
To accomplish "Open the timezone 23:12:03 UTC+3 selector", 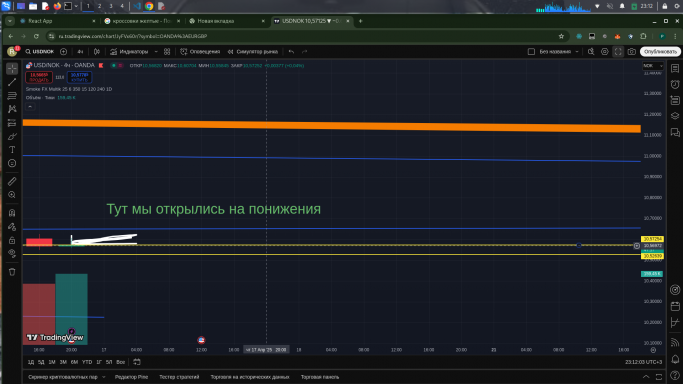I will 643,362.
